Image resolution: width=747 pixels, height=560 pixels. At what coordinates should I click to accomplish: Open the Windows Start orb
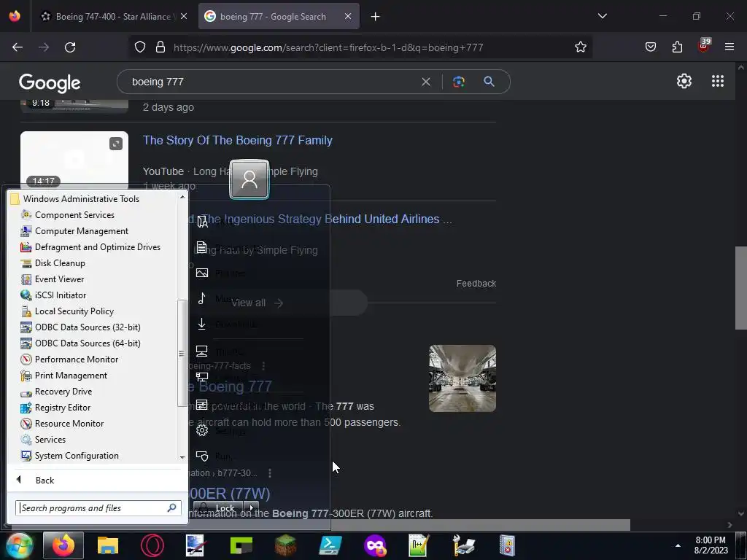pos(19,545)
